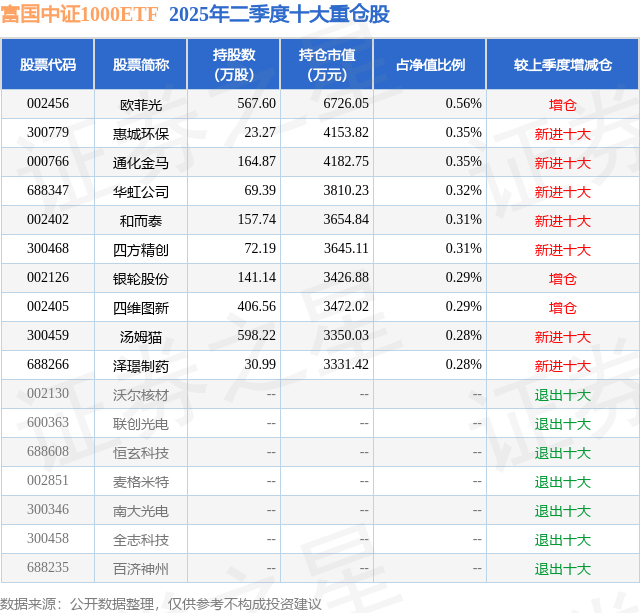640x613 pixels.
Task: Click the 股票简称 column header
Action: 141,64
